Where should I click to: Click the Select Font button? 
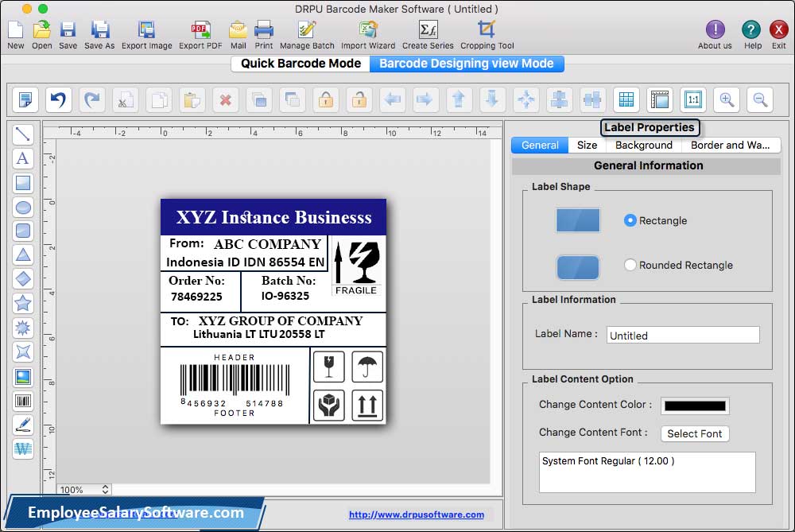pyautogui.click(x=695, y=433)
